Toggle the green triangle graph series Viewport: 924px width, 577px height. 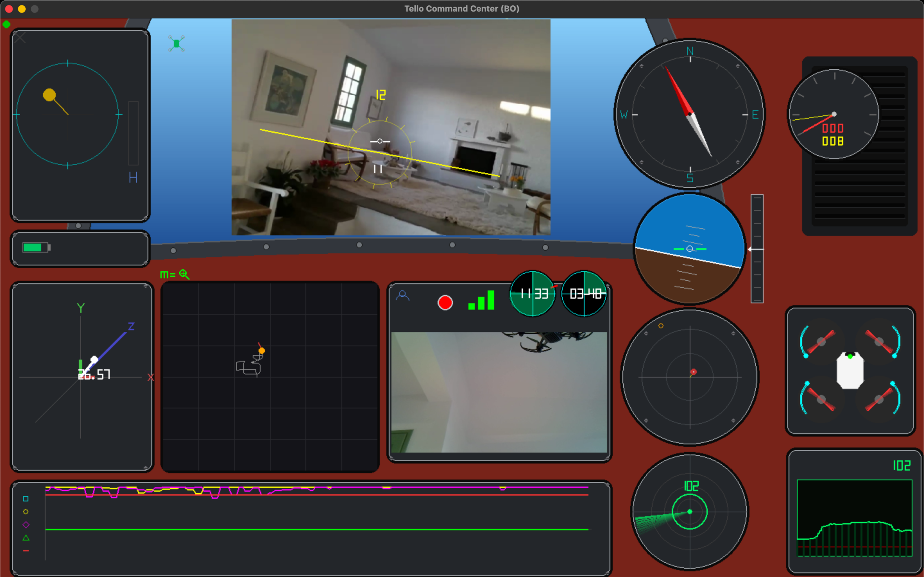point(26,538)
